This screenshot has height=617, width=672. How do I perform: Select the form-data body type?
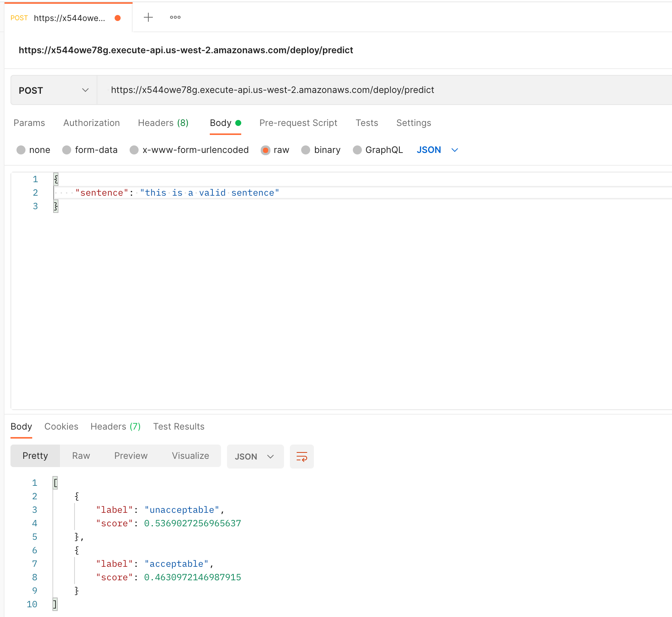click(x=67, y=150)
